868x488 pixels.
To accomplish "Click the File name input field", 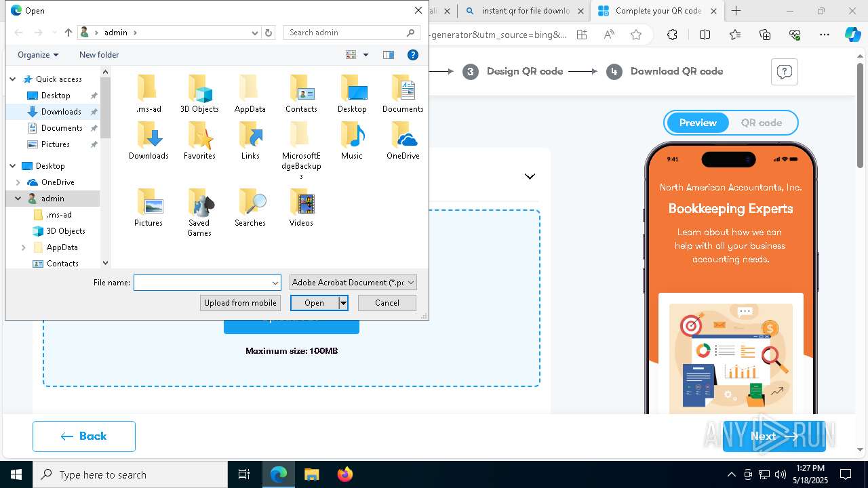I will (202, 283).
